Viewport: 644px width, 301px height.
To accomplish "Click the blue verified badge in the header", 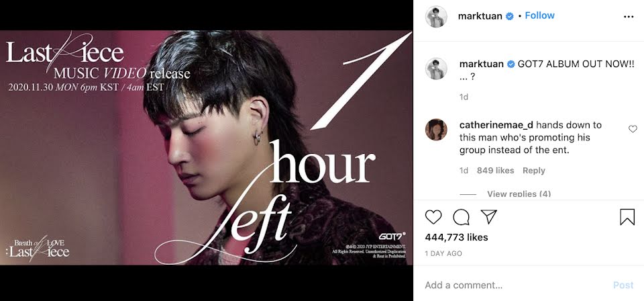I will point(509,16).
